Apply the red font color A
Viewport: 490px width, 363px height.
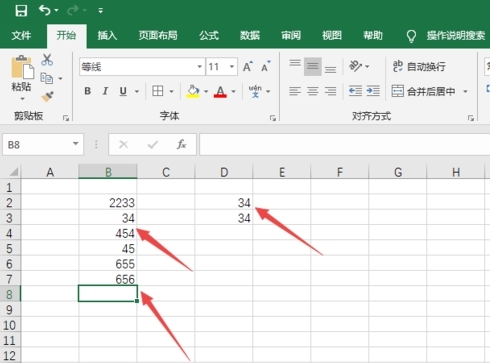[x=220, y=91]
